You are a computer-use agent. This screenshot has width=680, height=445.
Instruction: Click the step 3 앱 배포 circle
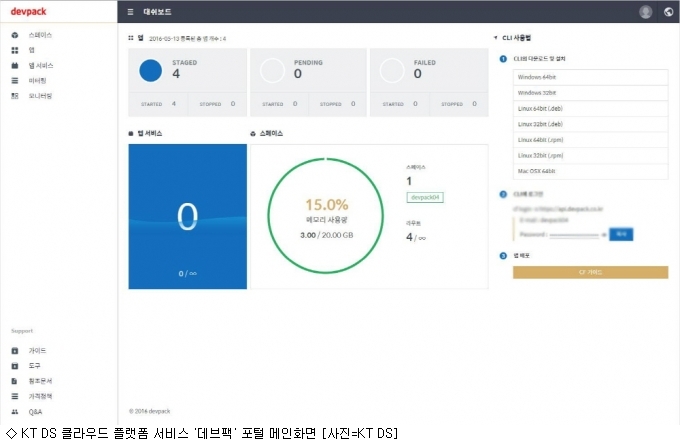[x=503, y=256]
